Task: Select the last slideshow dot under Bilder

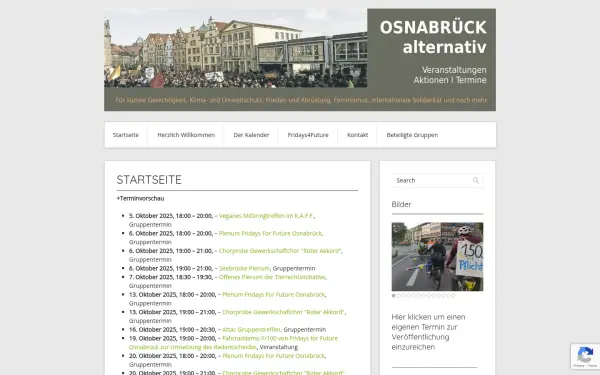Action: [x=453, y=296]
